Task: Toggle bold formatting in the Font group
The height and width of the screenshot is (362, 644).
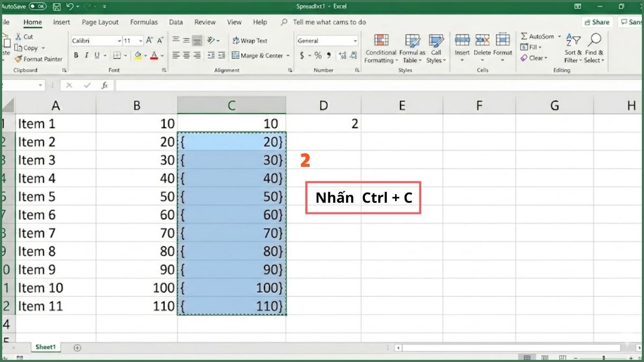Action: tap(77, 55)
